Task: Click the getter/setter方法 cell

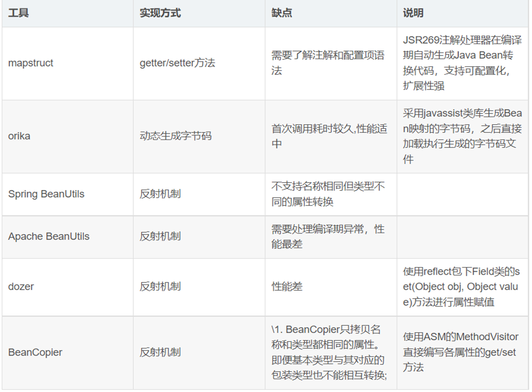Action: [x=199, y=63]
